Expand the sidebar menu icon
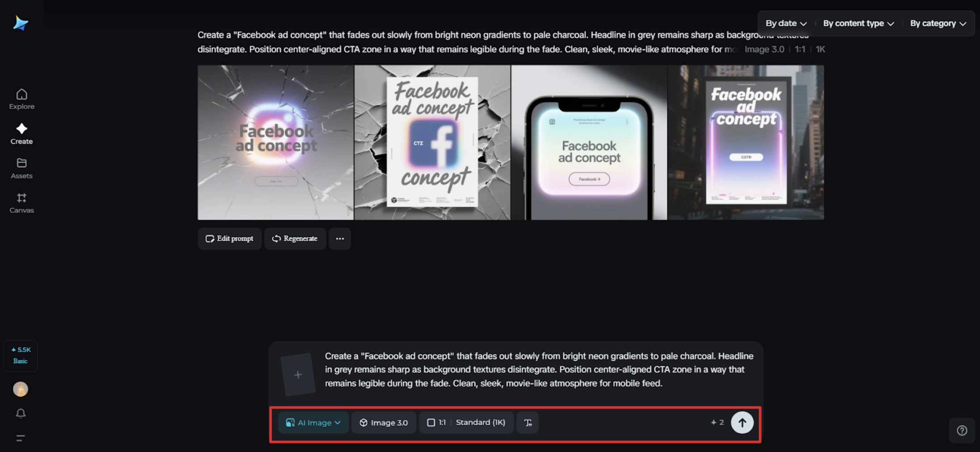This screenshot has height=452, width=980. (x=21, y=438)
